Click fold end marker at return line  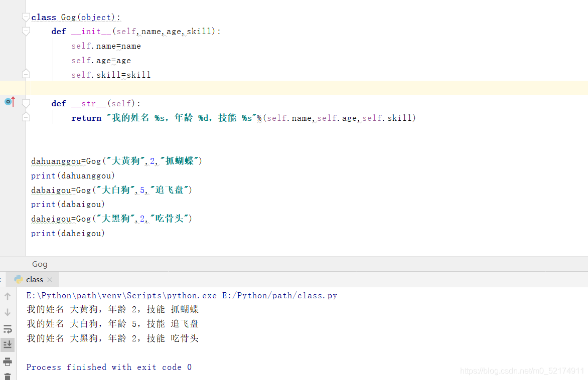coord(26,117)
